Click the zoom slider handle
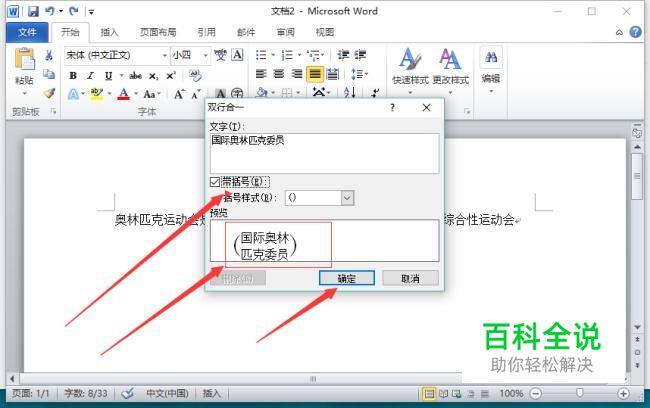Screen dimensions: 650x408 point(580,393)
